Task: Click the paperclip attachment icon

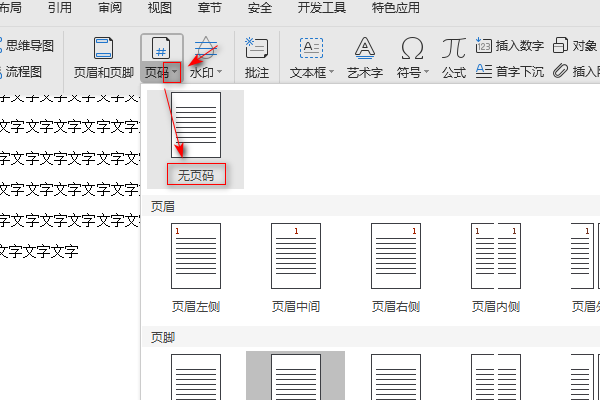Action: tap(561, 71)
